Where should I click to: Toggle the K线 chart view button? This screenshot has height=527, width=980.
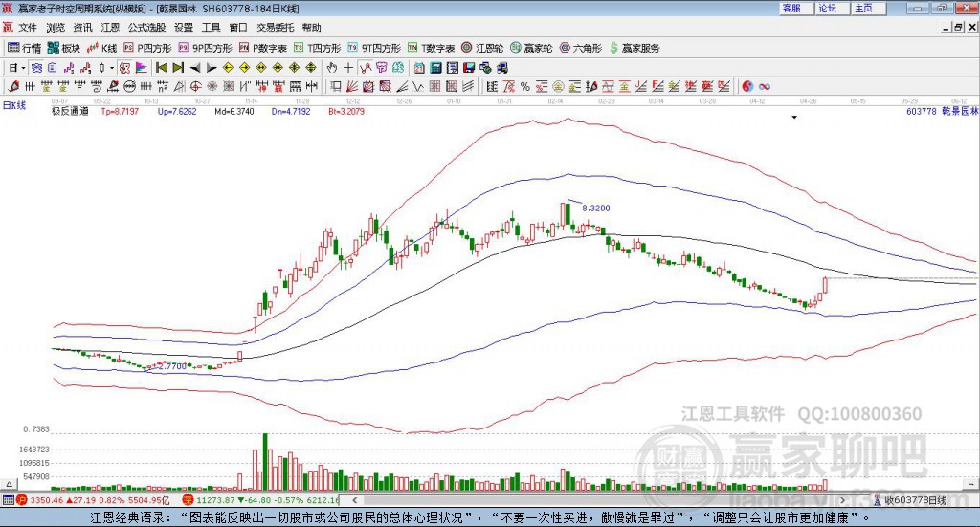click(x=101, y=48)
